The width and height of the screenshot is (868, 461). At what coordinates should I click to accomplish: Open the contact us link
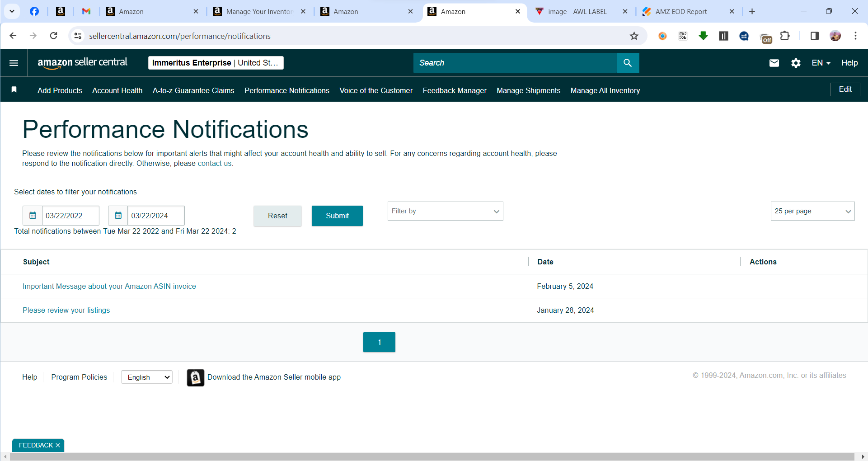215,164
